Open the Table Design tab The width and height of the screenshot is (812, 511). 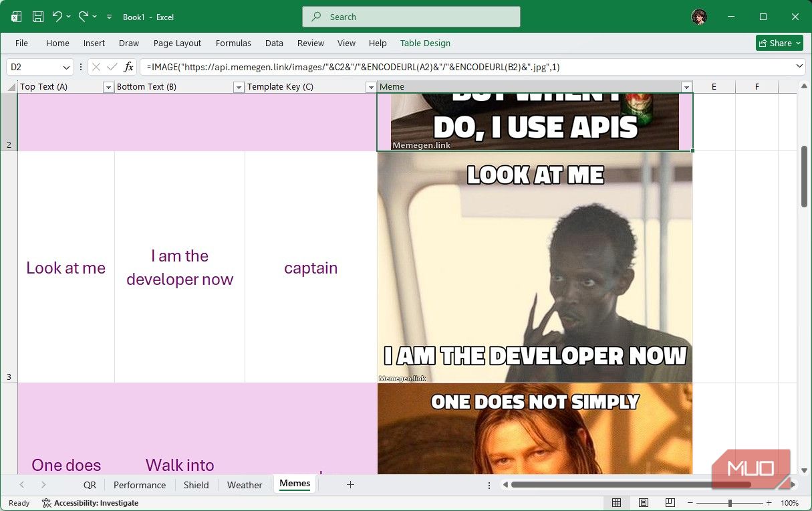pyautogui.click(x=425, y=43)
